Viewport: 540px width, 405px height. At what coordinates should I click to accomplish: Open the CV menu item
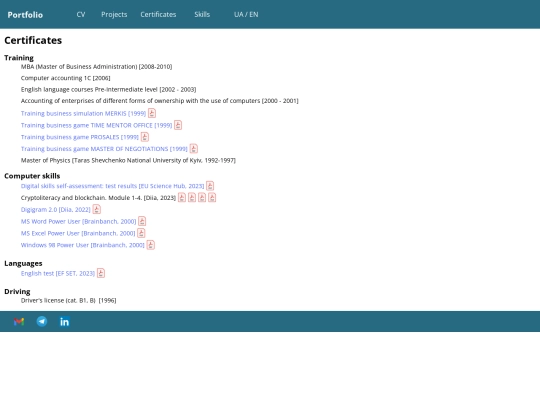[81, 14]
